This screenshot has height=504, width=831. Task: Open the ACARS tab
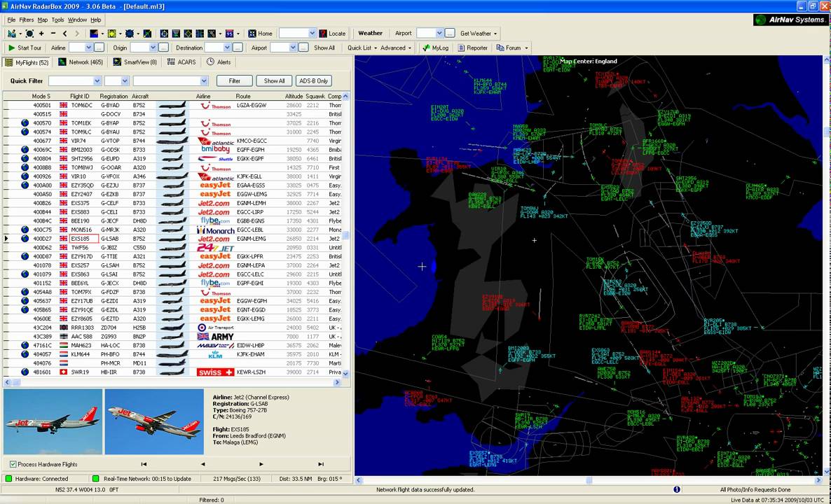click(181, 62)
